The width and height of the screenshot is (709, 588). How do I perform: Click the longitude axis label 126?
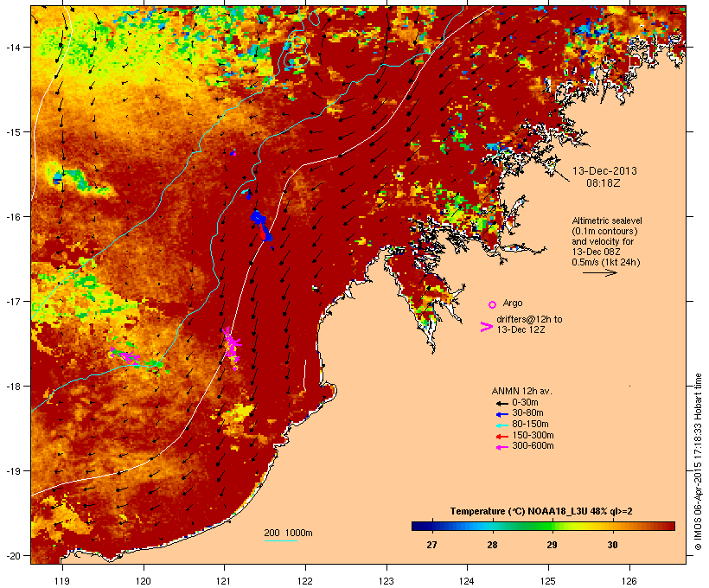[629, 581]
